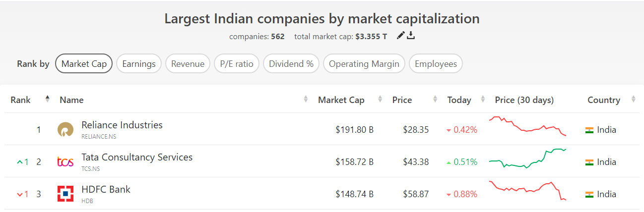
Task: Rank companies by Earnings
Action: 139,64
